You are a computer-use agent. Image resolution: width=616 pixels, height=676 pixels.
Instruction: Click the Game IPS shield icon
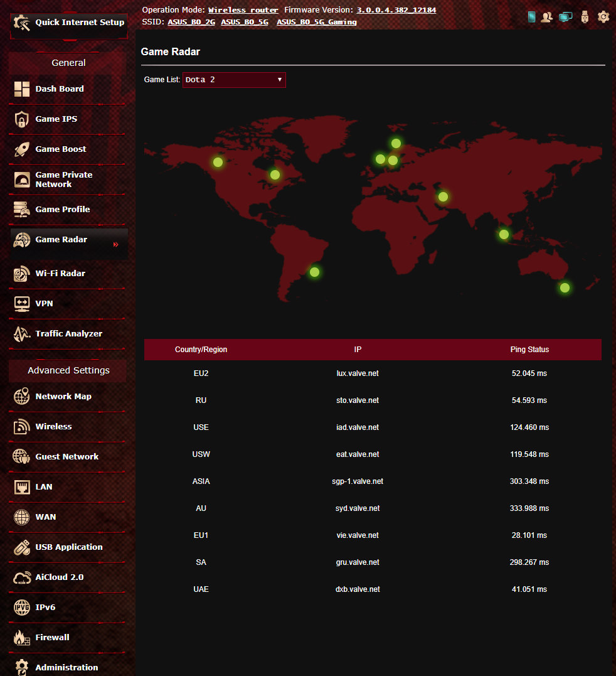coord(21,119)
